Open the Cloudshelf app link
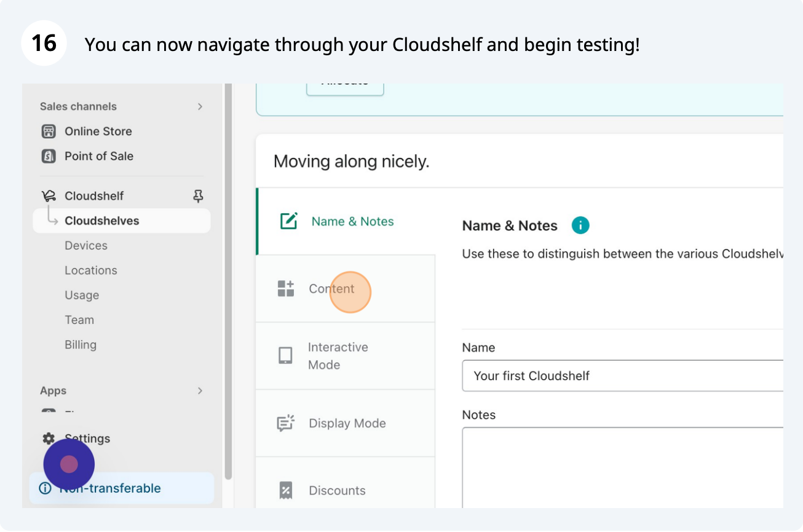 coord(94,196)
